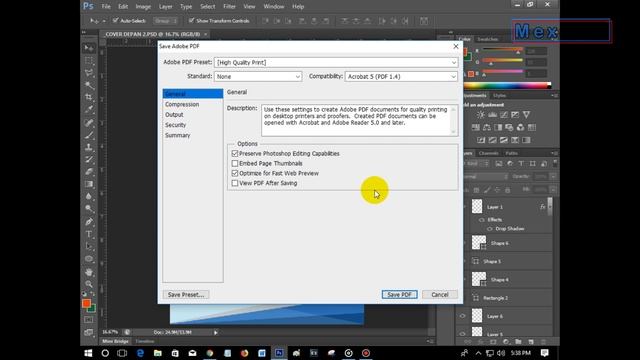Select the Horizontal Type tool
Image resolution: width=640 pixels, height=360 pixels.
pos(89,234)
